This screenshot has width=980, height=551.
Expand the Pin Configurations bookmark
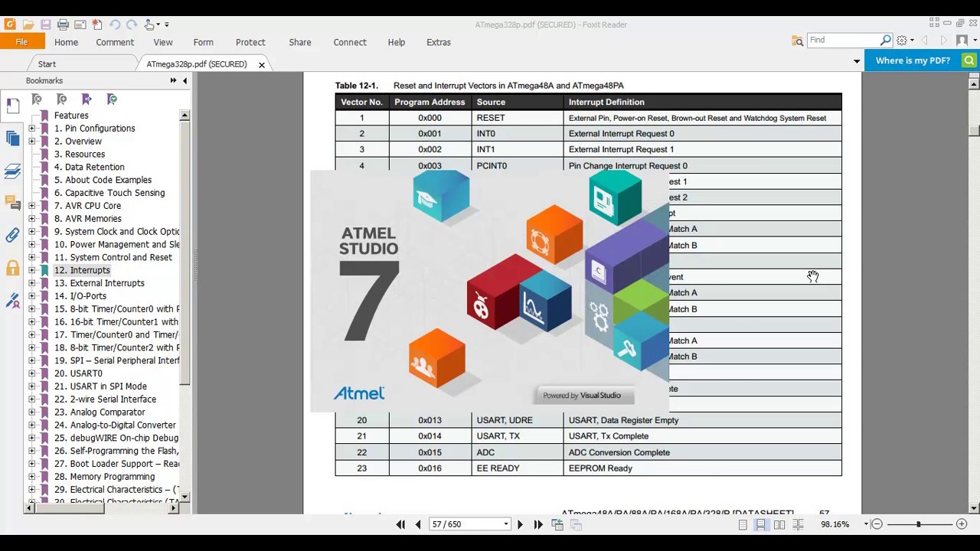point(31,129)
